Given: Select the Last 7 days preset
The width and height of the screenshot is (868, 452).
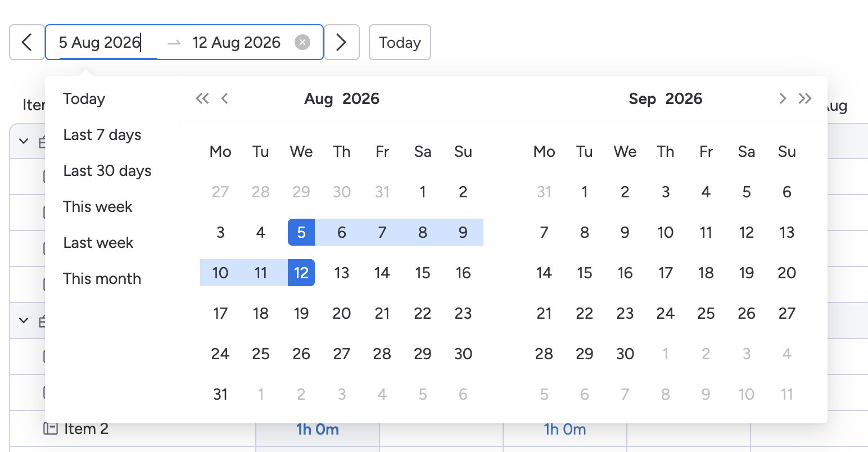Looking at the screenshot, I should (102, 135).
